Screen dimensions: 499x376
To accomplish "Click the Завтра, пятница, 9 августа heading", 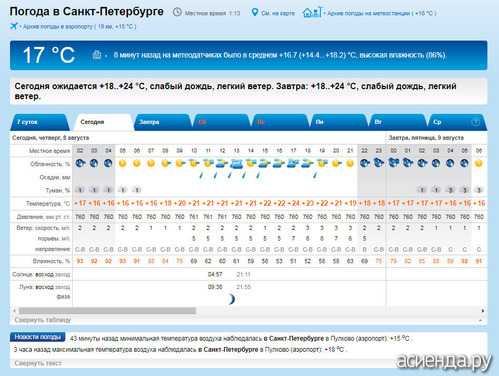I will [x=426, y=138].
